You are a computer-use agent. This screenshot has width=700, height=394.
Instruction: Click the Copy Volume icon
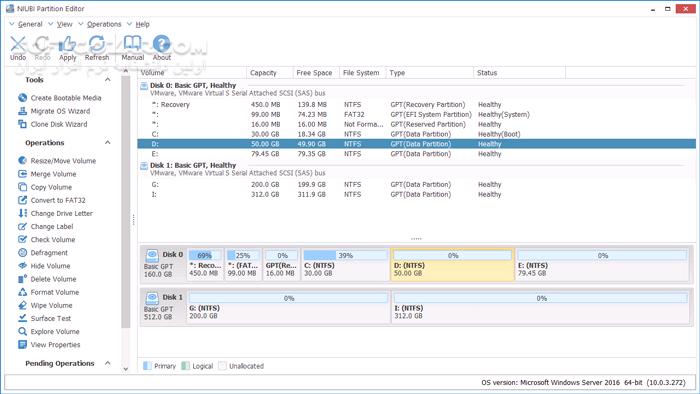pos(22,187)
